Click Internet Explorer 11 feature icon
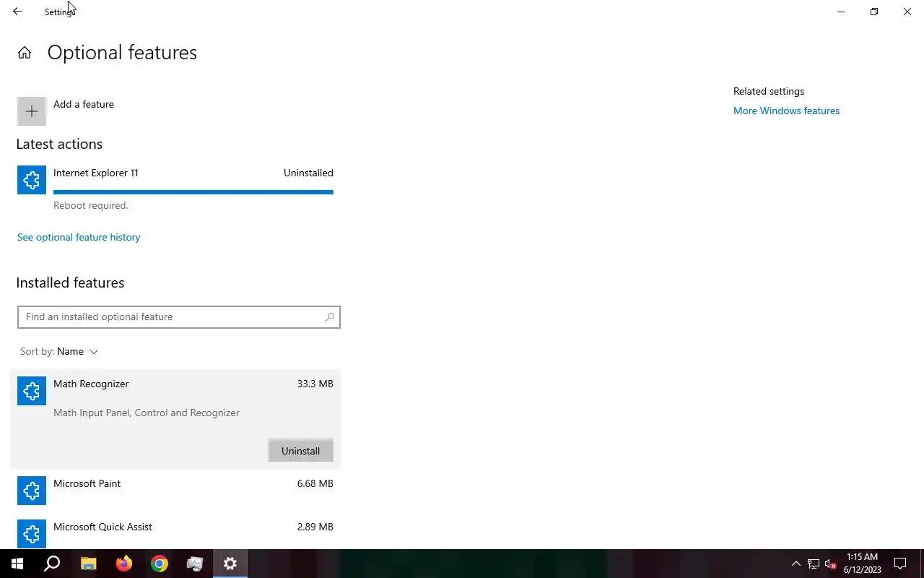This screenshot has width=924, height=578. pos(32,180)
